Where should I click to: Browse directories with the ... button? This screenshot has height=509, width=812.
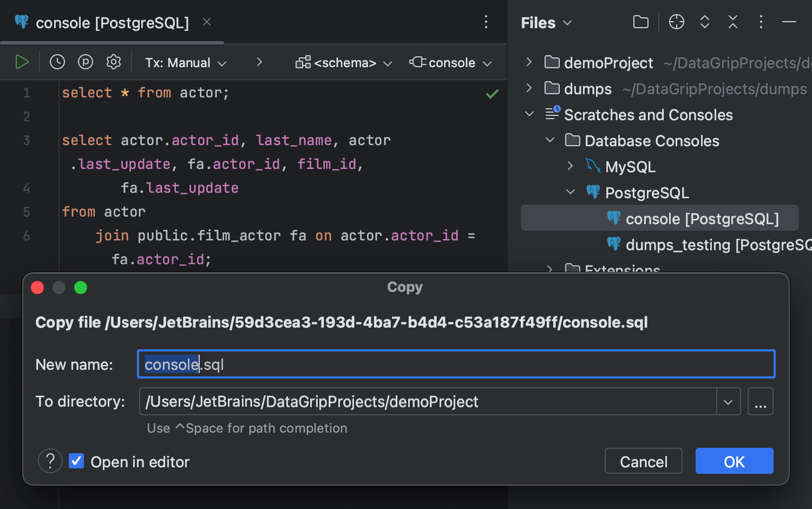(x=761, y=401)
